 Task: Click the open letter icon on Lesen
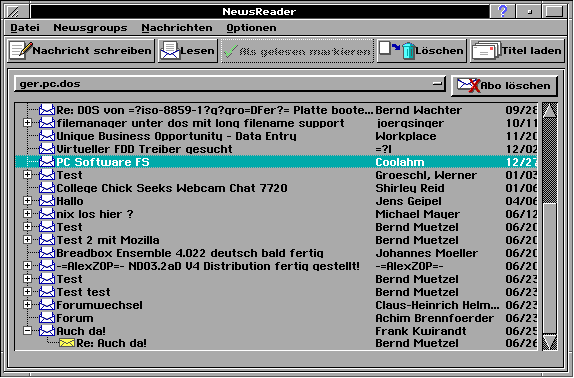click(170, 51)
